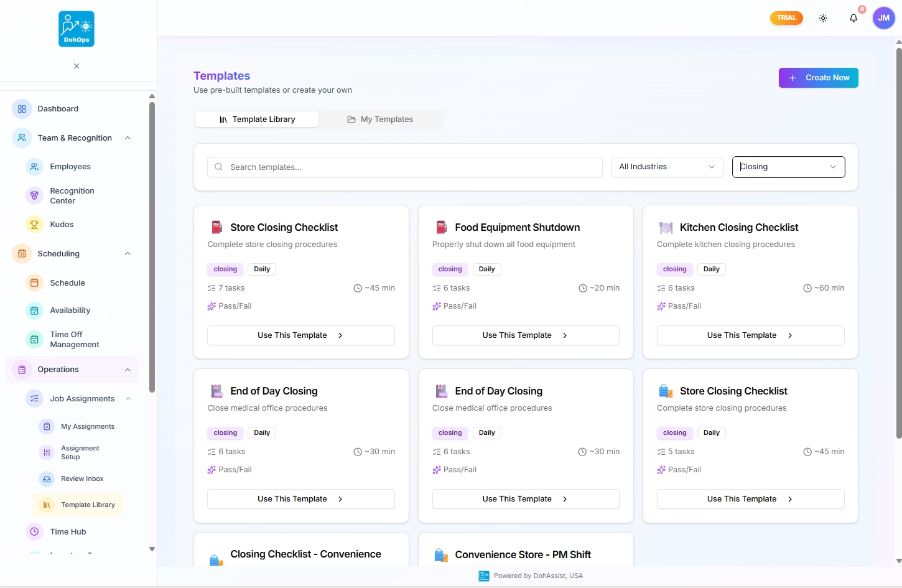Image resolution: width=902 pixels, height=588 pixels.
Task: Select the Employees icon in the sidebar
Action: (34, 166)
